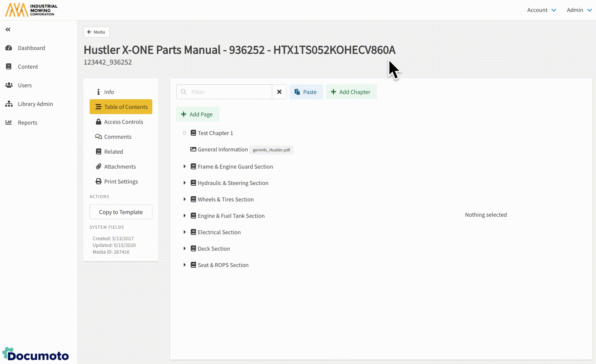The image size is (596, 364).
Task: Click the Attachments paperclip icon
Action: coord(99,167)
